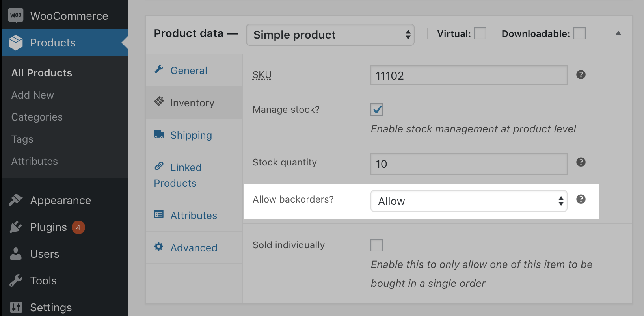The width and height of the screenshot is (644, 316).
Task: Click the Stock quantity help icon
Action: pyautogui.click(x=581, y=162)
